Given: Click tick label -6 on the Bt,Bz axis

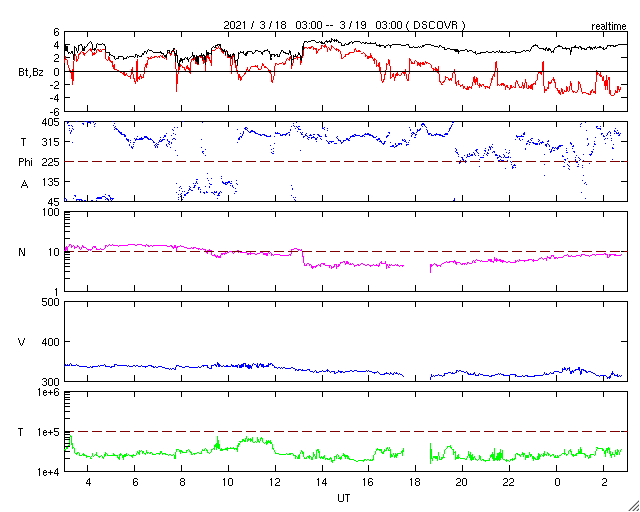Looking at the screenshot, I should [x=54, y=111].
